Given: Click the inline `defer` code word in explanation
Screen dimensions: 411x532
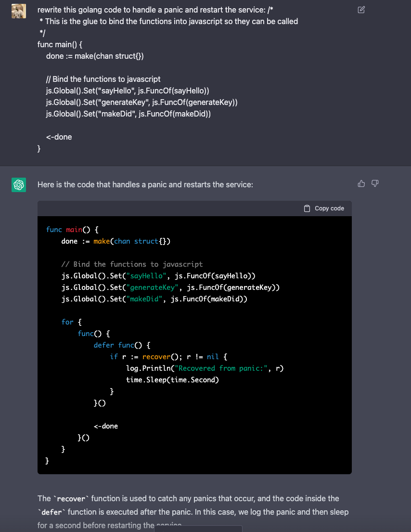Looking at the screenshot, I should click(51, 512).
